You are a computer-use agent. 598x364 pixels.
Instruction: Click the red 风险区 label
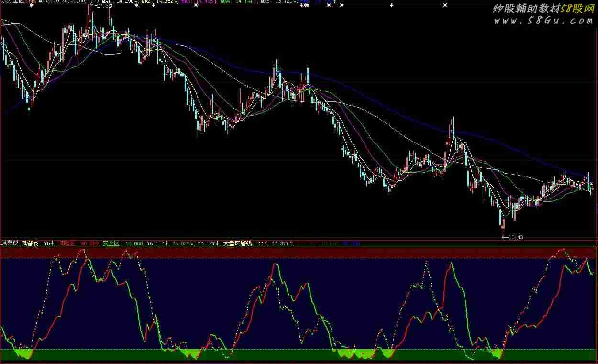66,243
